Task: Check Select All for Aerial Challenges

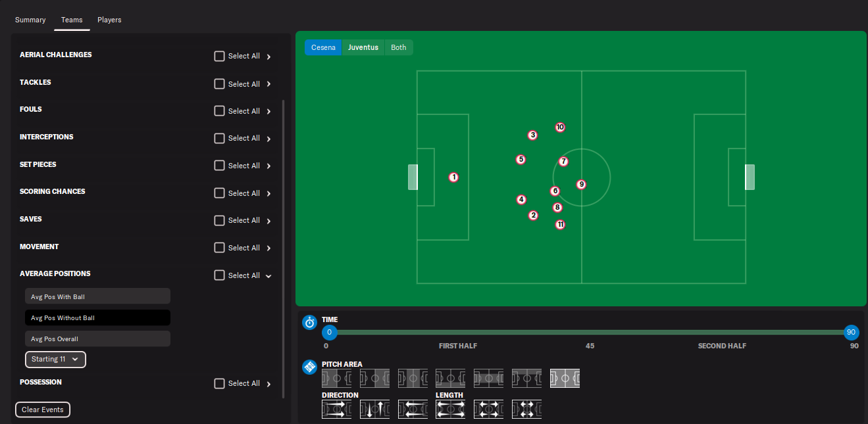Action: click(x=220, y=57)
